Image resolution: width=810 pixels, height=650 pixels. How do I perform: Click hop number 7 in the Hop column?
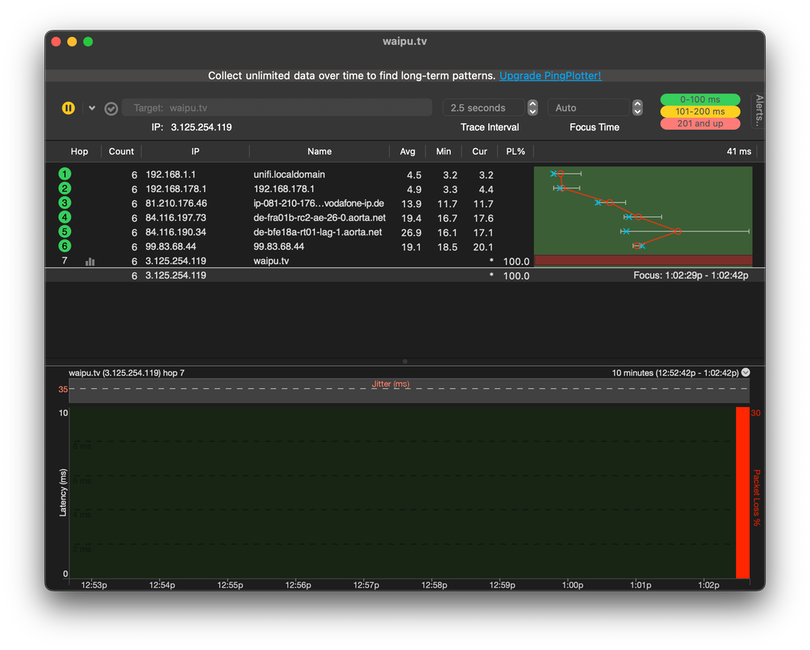click(x=64, y=260)
